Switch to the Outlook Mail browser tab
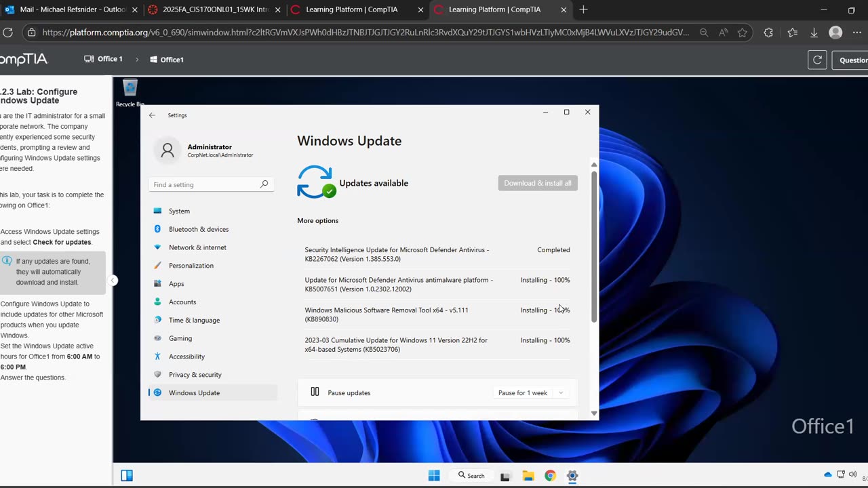868x488 pixels. click(x=71, y=9)
